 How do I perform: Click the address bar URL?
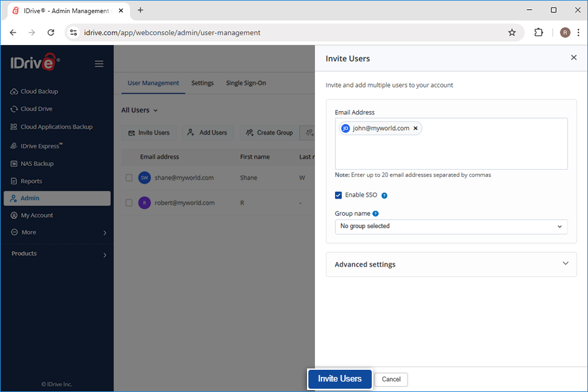(172, 33)
